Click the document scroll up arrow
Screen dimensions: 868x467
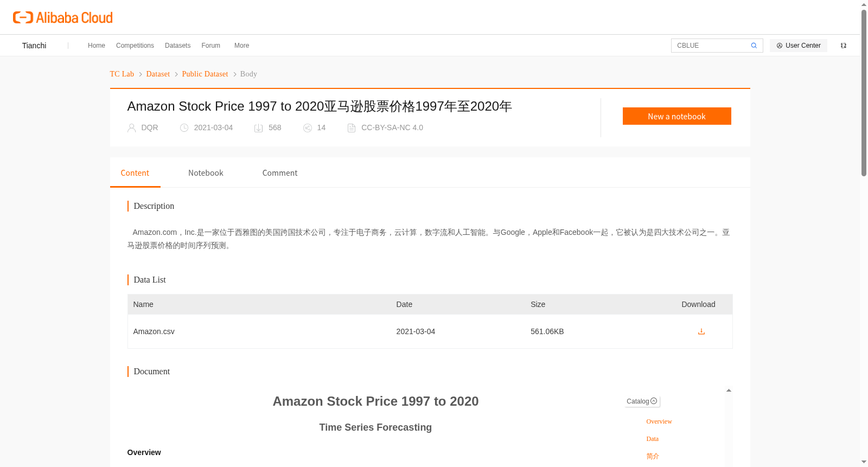729,391
